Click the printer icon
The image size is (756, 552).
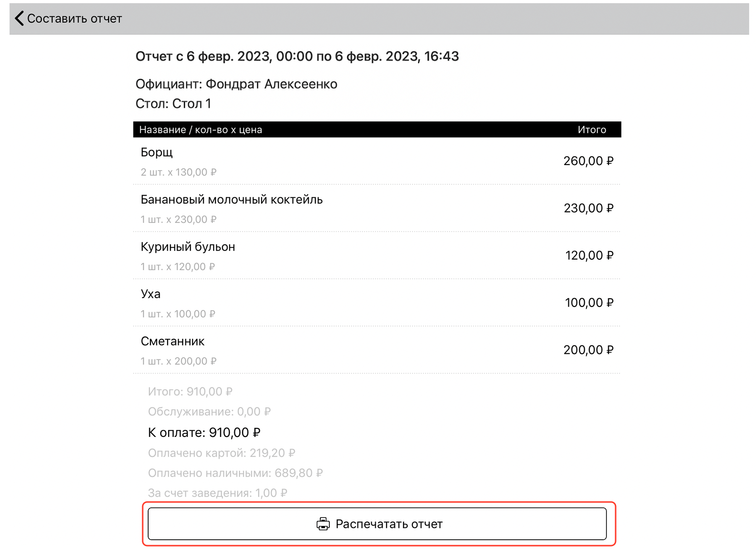(323, 524)
